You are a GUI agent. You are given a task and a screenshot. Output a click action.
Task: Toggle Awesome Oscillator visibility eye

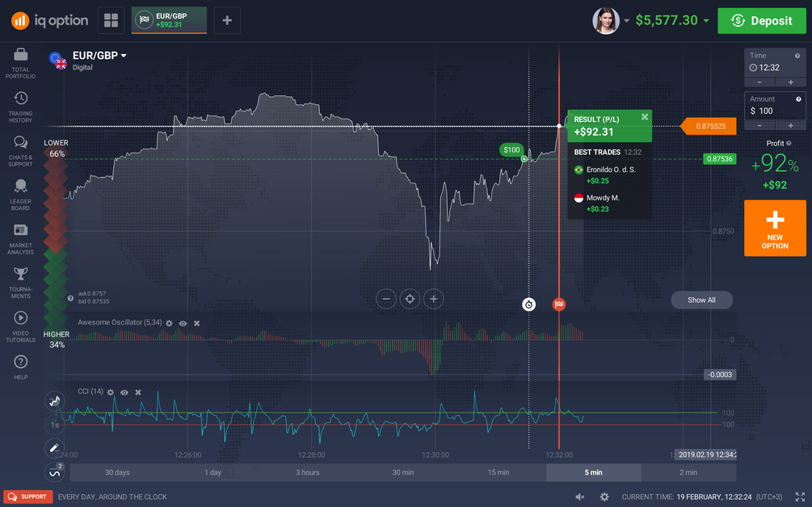[x=183, y=324]
